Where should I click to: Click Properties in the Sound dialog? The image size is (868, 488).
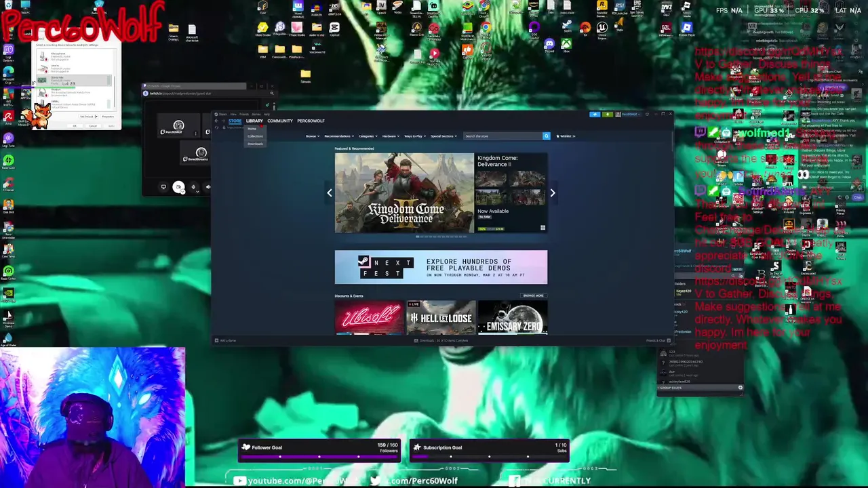pos(108,117)
